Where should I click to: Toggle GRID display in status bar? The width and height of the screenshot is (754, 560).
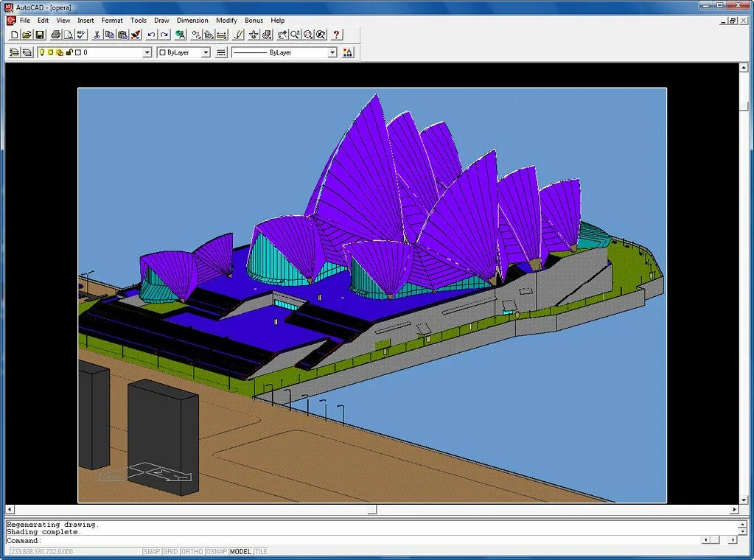click(x=170, y=550)
